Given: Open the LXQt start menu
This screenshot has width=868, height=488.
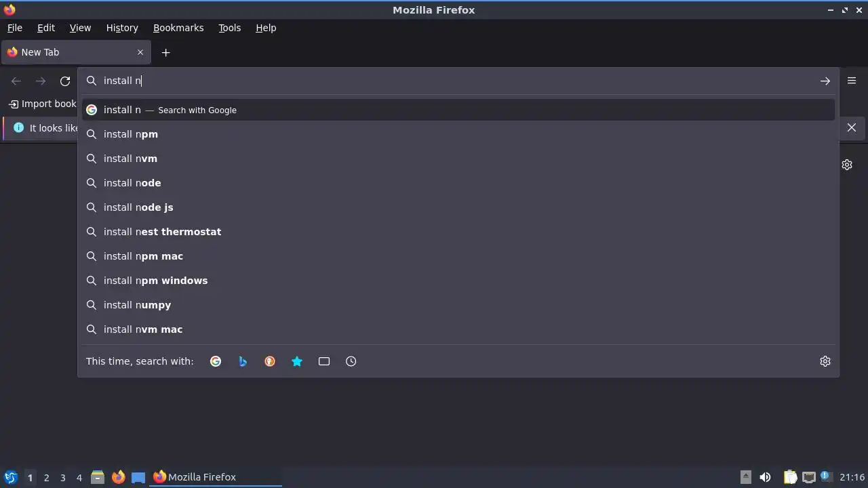Looking at the screenshot, I should pos(11,477).
